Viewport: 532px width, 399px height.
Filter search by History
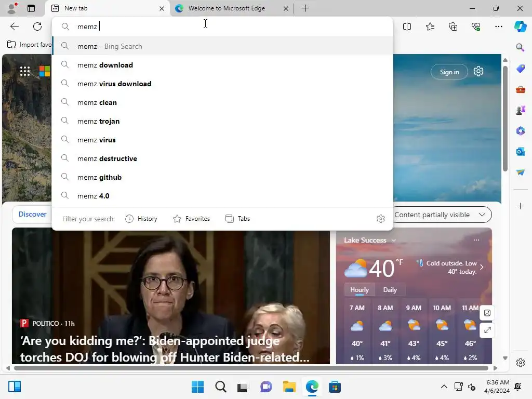(x=141, y=219)
